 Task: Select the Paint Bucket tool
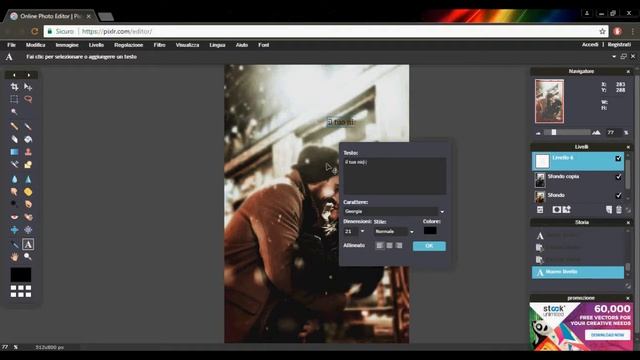(28, 139)
